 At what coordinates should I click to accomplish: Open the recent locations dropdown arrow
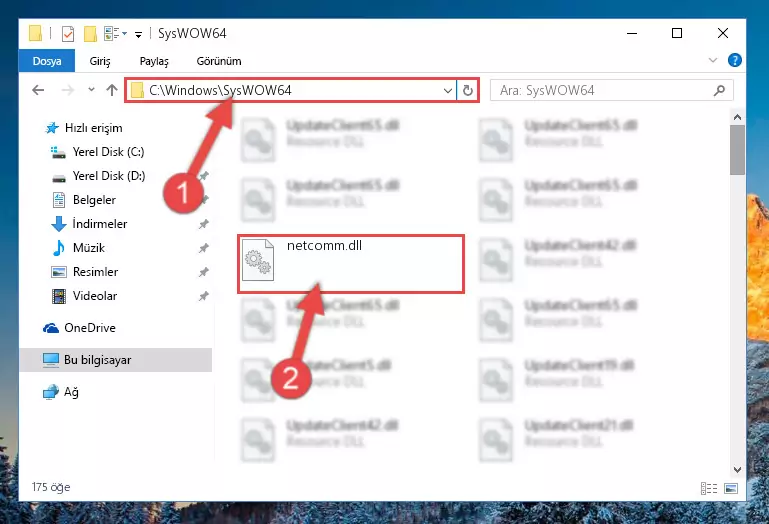pyautogui.click(x=91, y=89)
